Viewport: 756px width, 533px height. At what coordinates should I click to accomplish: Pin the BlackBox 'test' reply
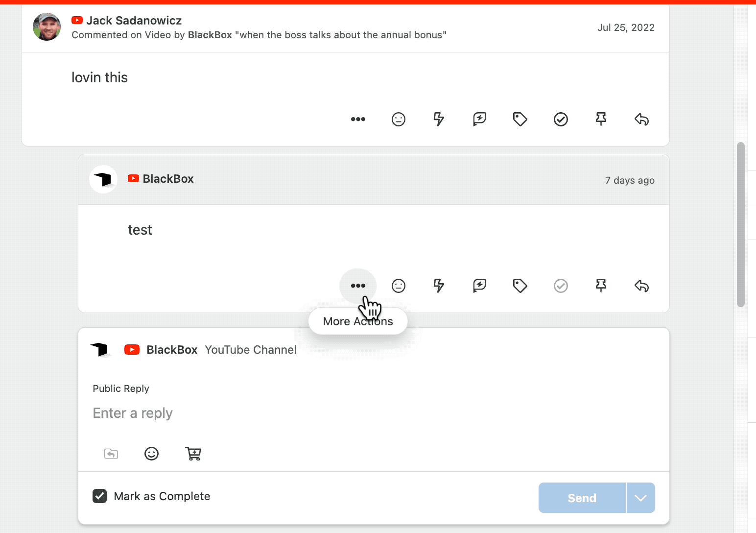(x=601, y=286)
